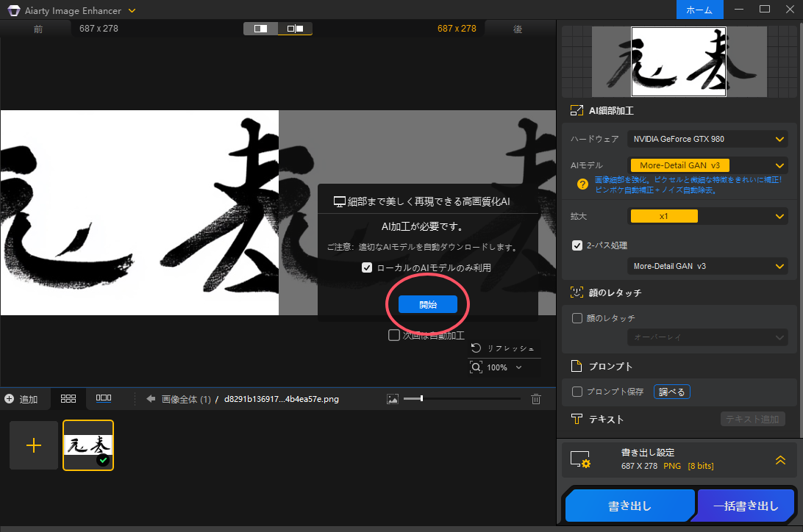Switch to grid thumbnail view icon
This screenshot has width=803, height=532.
click(x=68, y=398)
